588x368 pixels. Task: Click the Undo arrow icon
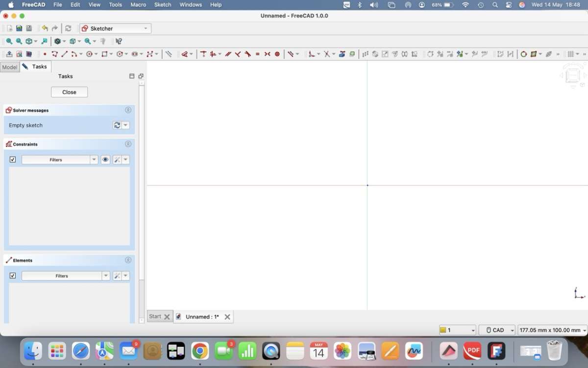coord(45,28)
